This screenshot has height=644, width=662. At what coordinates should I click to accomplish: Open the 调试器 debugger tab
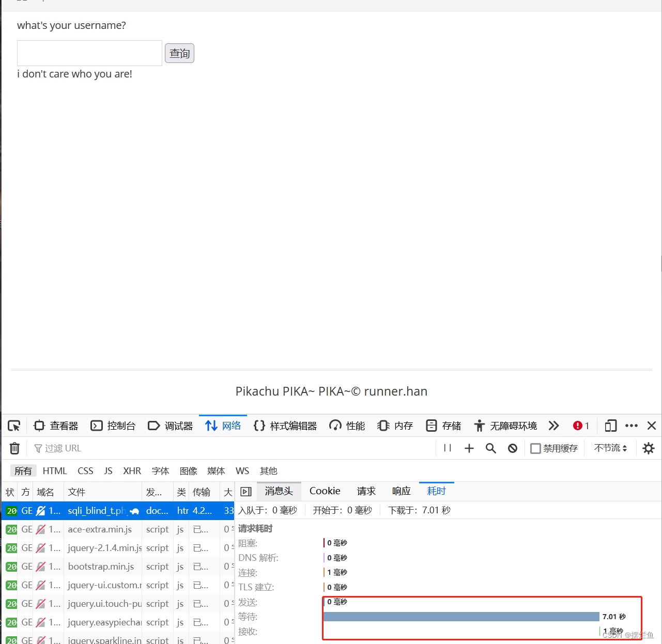(x=171, y=426)
